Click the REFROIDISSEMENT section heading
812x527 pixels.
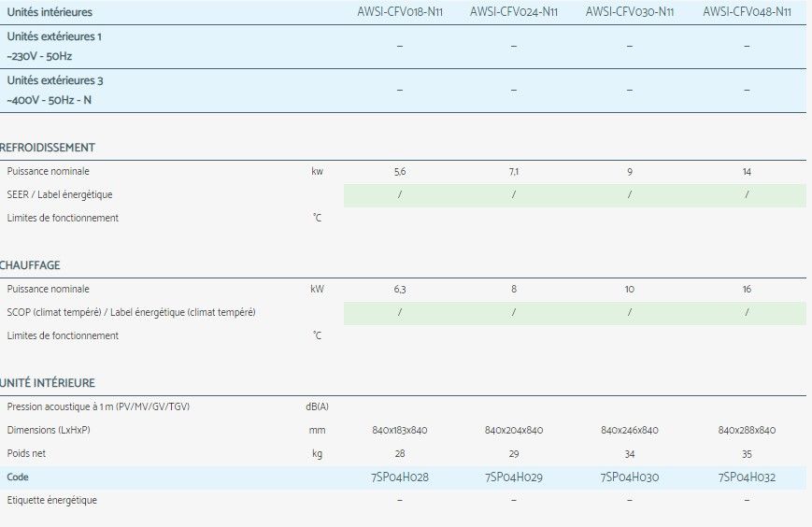(x=48, y=148)
